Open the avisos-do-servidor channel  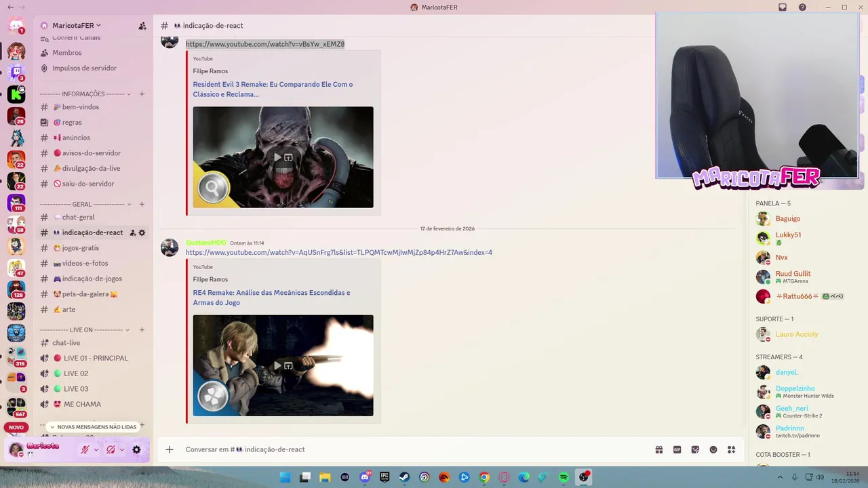tap(93, 153)
